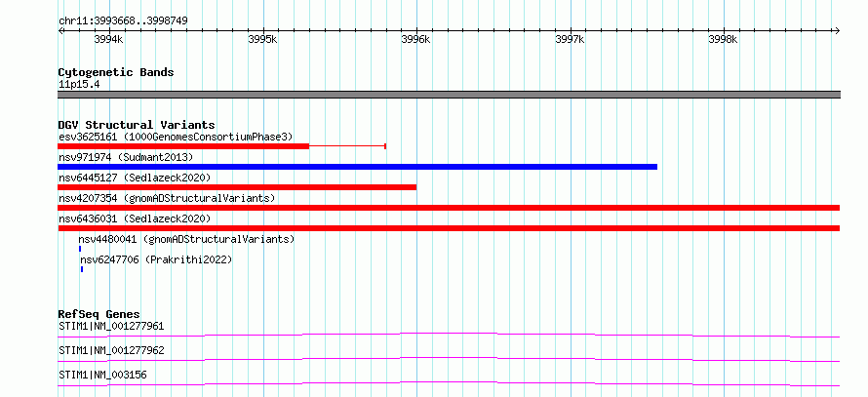Click the RefSeq Genes track title

tap(99, 314)
